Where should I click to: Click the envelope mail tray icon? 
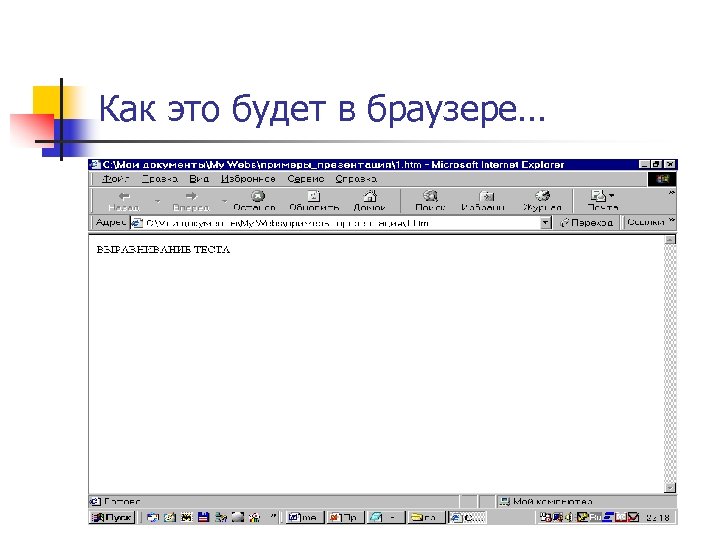tap(633, 518)
